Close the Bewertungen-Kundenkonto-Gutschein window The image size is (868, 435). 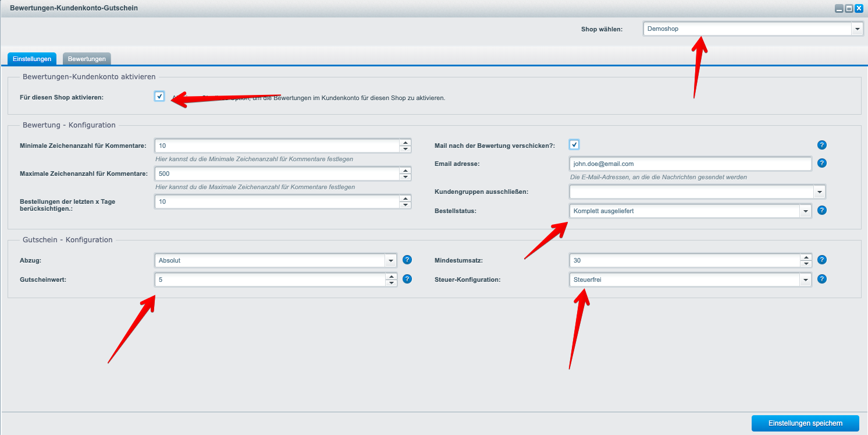[859, 9]
